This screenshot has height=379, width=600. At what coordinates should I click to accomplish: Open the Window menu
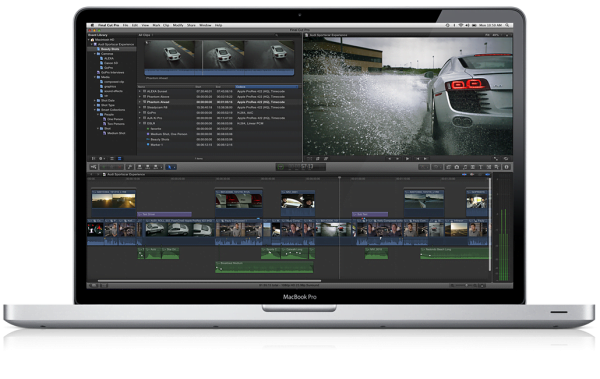tap(205, 25)
